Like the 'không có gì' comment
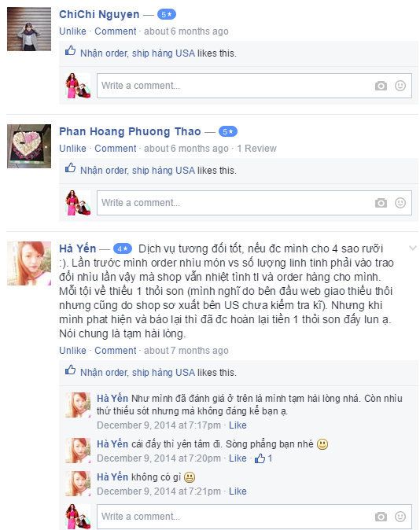 click(238, 491)
